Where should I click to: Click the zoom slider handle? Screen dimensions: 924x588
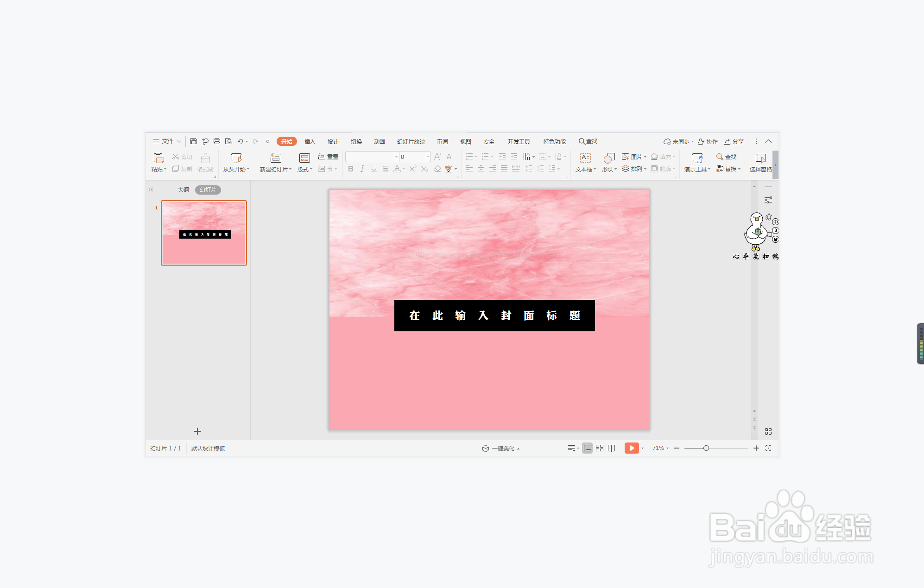pyautogui.click(x=706, y=448)
